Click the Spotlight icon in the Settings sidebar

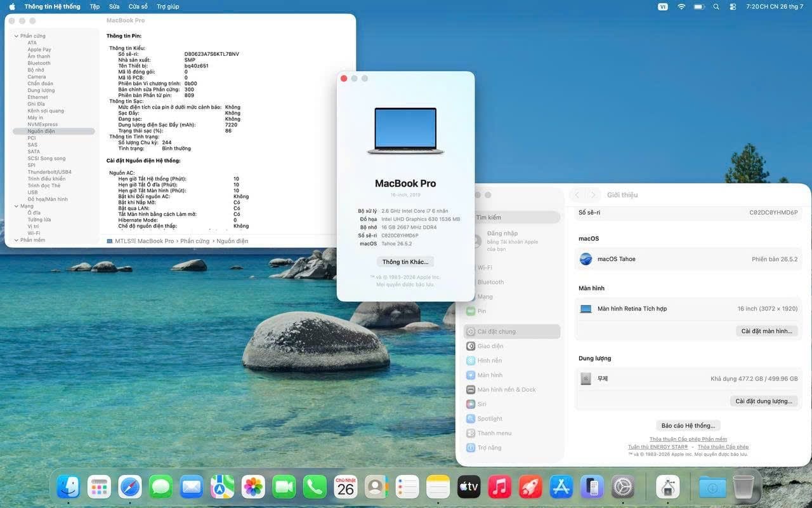pyautogui.click(x=471, y=418)
